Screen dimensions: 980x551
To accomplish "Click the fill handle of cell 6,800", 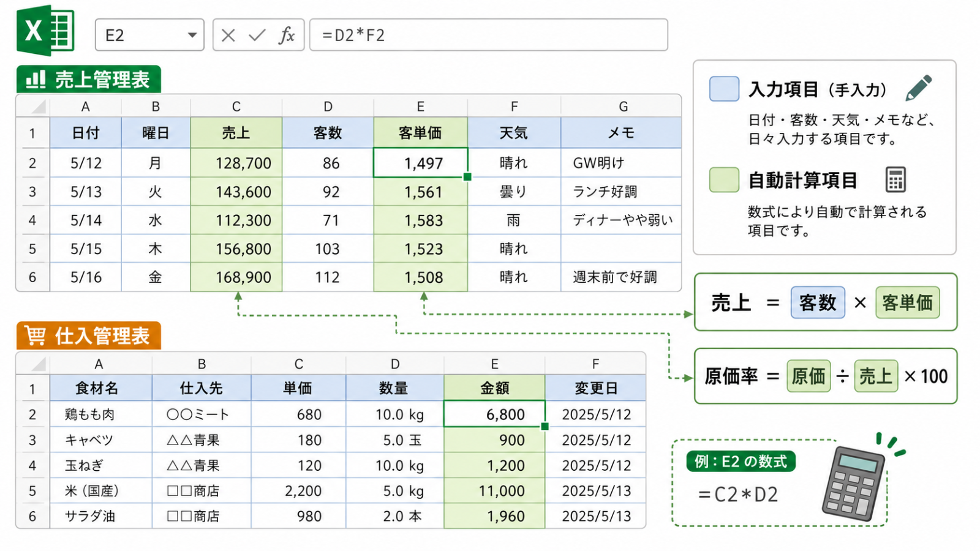I will pyautogui.click(x=545, y=426).
